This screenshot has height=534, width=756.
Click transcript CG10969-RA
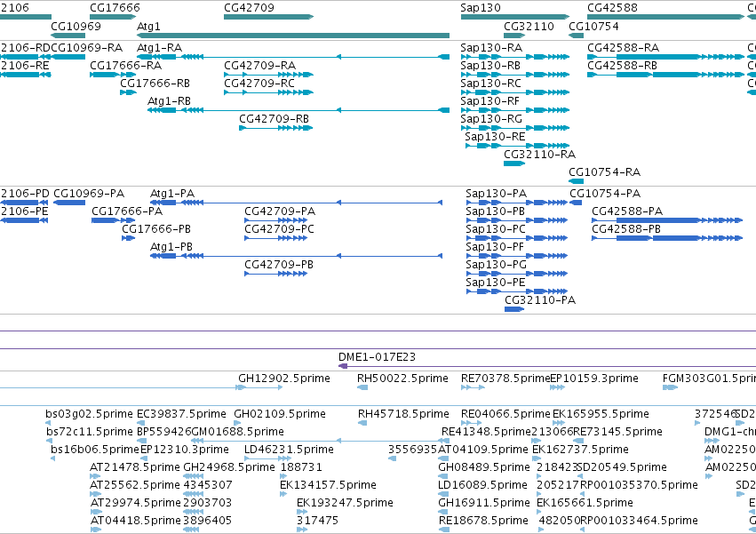click(68, 57)
